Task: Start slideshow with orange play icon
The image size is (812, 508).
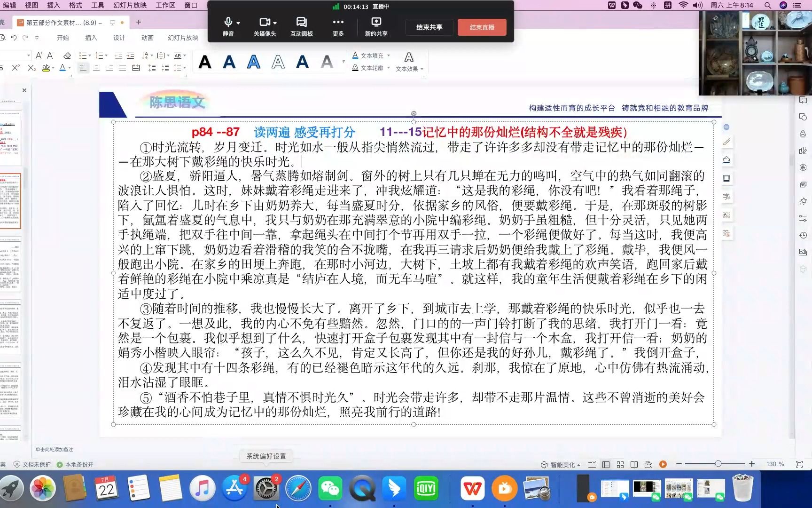Action: click(663, 464)
